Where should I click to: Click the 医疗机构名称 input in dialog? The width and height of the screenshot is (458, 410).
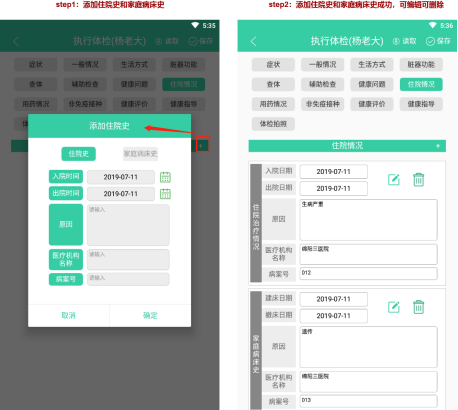point(128,259)
